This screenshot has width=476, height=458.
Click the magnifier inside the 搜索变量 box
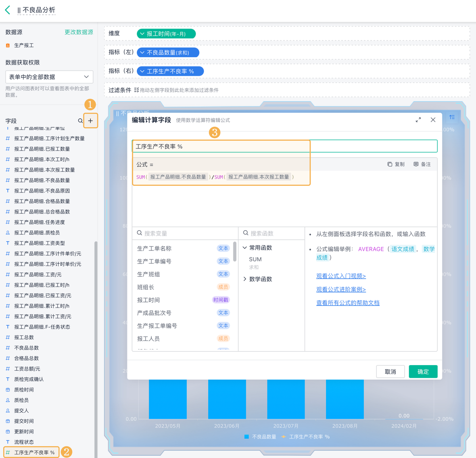(139, 233)
